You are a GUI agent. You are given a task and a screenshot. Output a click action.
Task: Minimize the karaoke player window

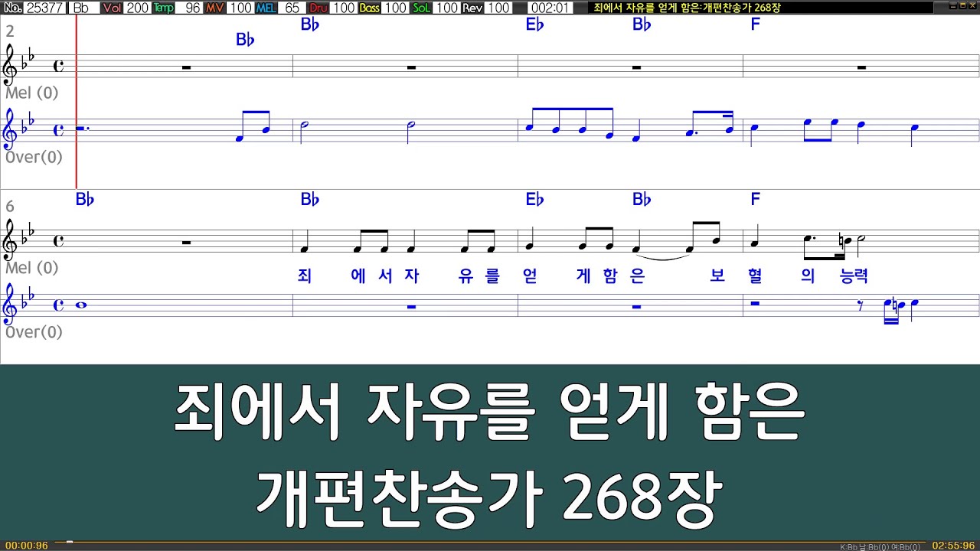click(952, 6)
